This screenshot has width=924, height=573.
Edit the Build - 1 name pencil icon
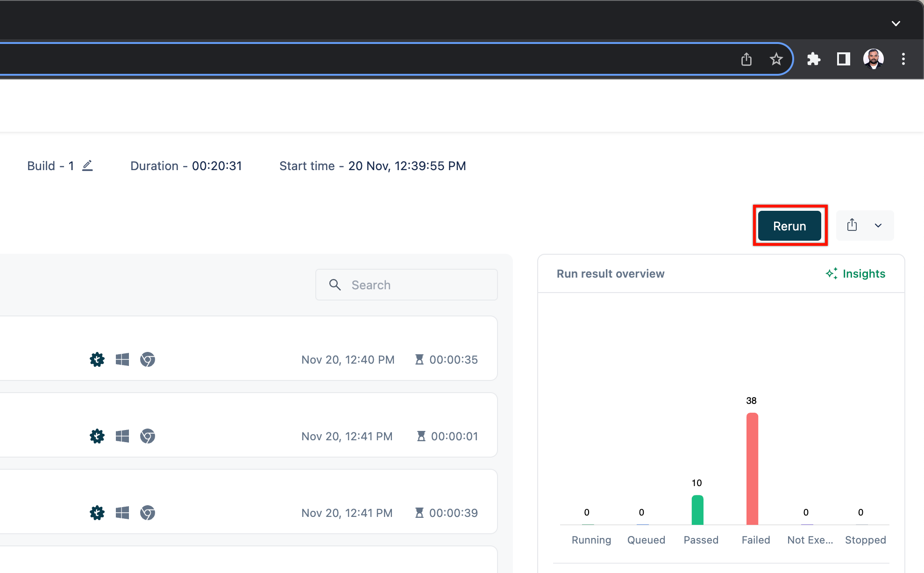(87, 166)
